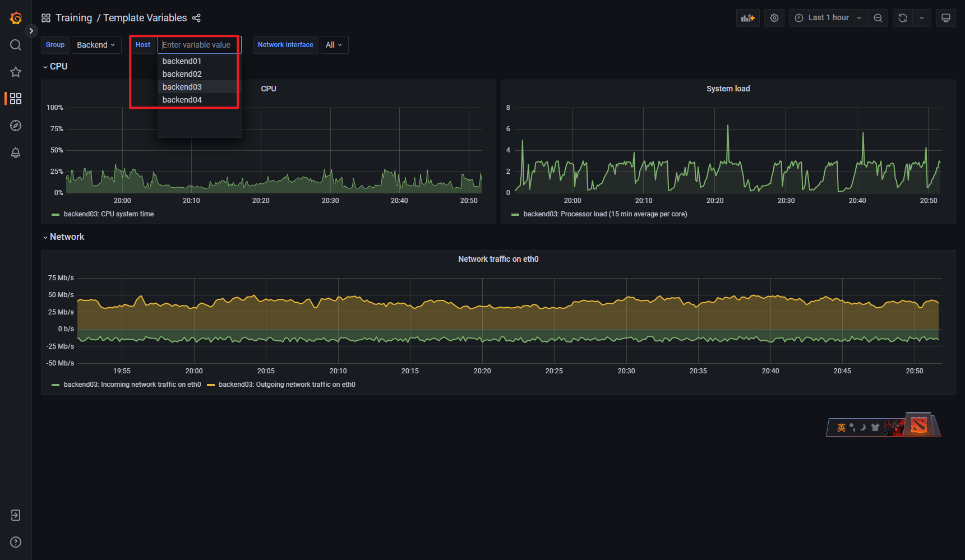
Task: Click the 英 input method indicator
Action: [841, 428]
